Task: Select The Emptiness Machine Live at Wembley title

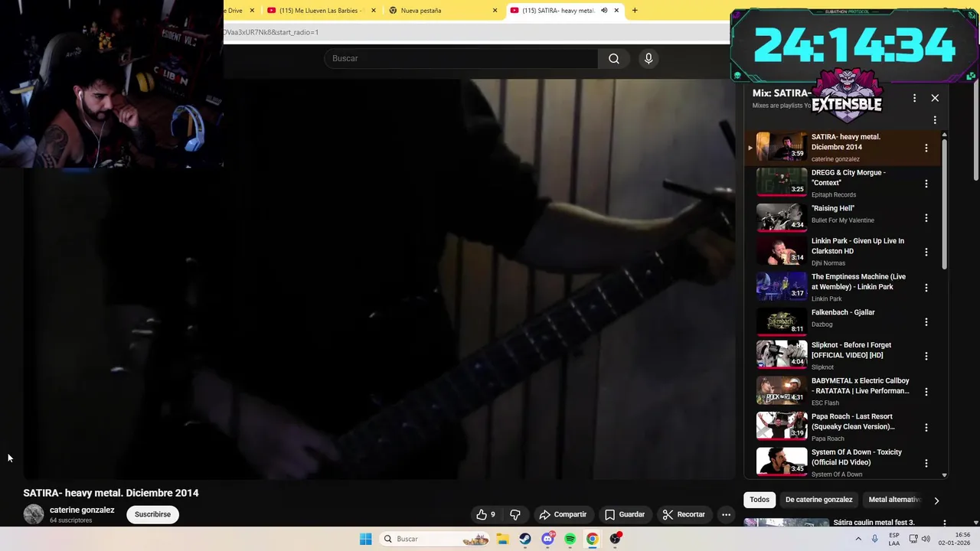Action: tap(858, 282)
